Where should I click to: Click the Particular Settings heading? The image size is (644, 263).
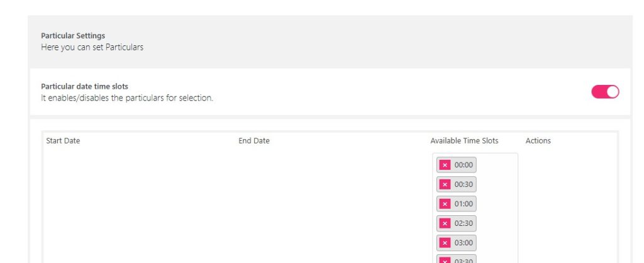pyautogui.click(x=73, y=36)
